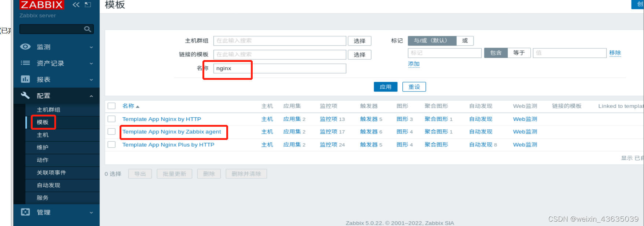Check Template App Nginx Plus by HTTP row
Screen dimensions: 644x226
111,145
